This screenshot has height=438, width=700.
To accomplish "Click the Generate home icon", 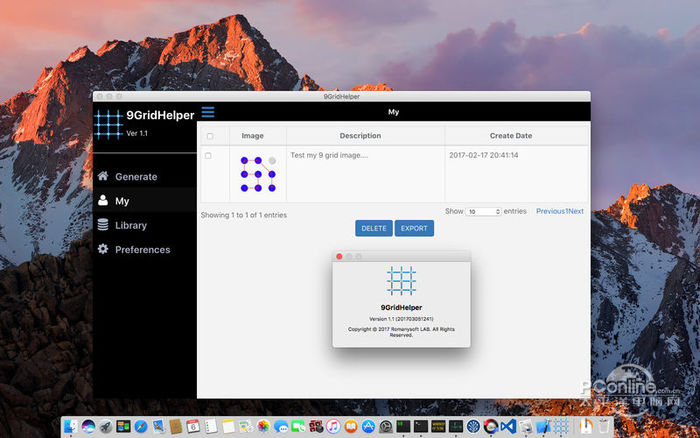I will pyautogui.click(x=102, y=176).
